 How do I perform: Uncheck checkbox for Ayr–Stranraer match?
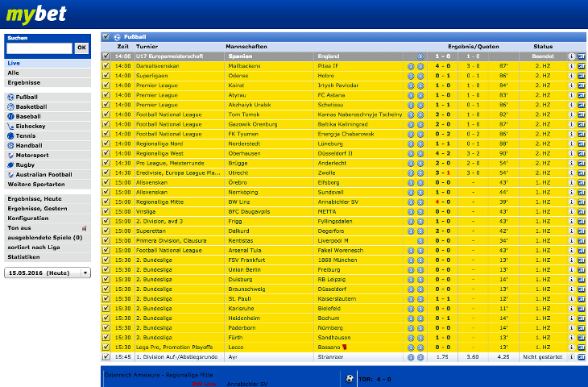pos(106,356)
